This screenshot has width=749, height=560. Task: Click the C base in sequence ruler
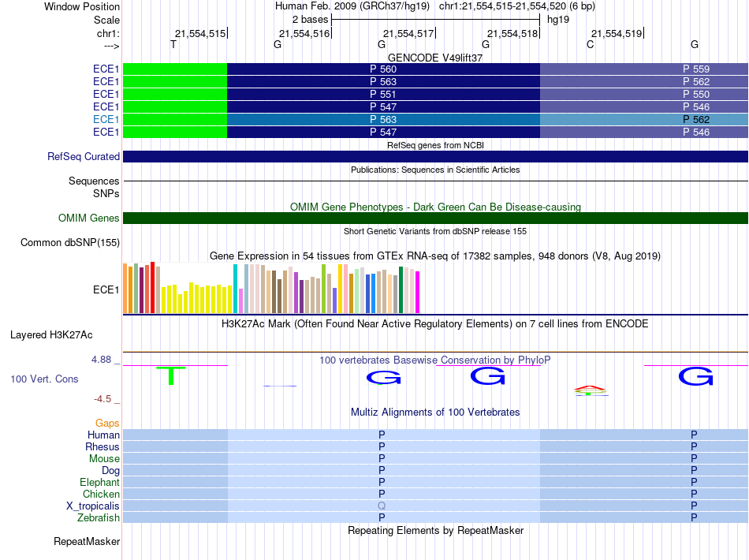[591, 44]
